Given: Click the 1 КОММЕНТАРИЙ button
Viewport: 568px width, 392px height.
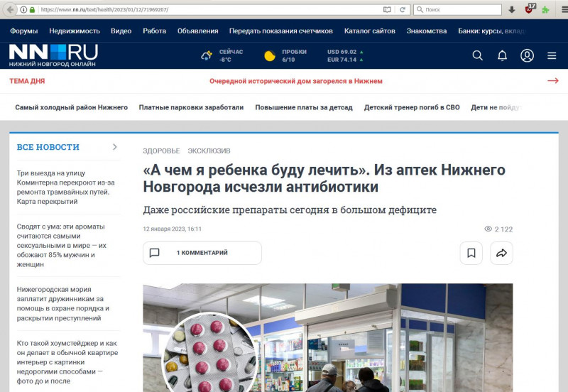Looking at the screenshot, I should point(202,253).
